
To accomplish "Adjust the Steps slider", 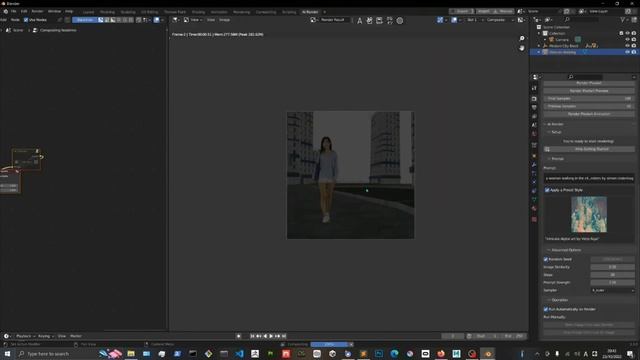I will pos(612,275).
